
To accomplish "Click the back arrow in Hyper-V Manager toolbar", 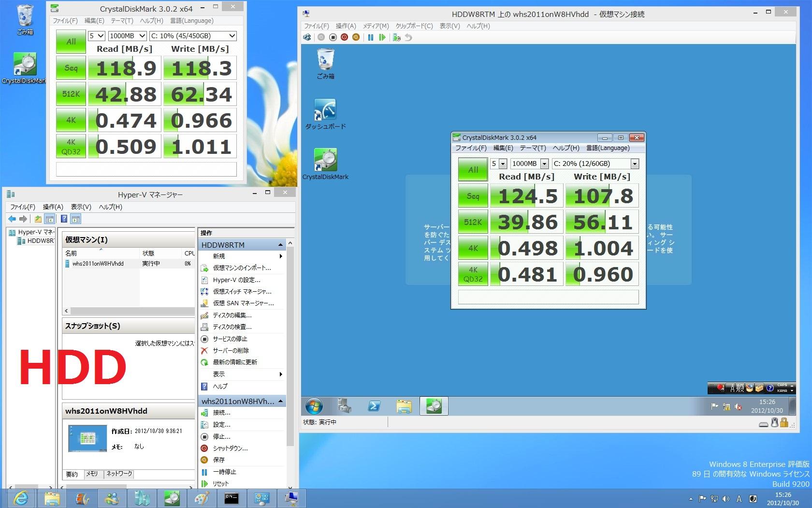I will pyautogui.click(x=12, y=219).
